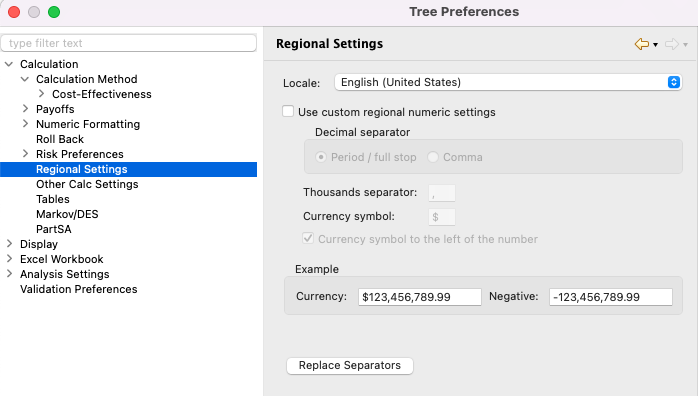Enable custom regional numeric settings checkbox
This screenshot has width=698, height=396.
(x=288, y=111)
